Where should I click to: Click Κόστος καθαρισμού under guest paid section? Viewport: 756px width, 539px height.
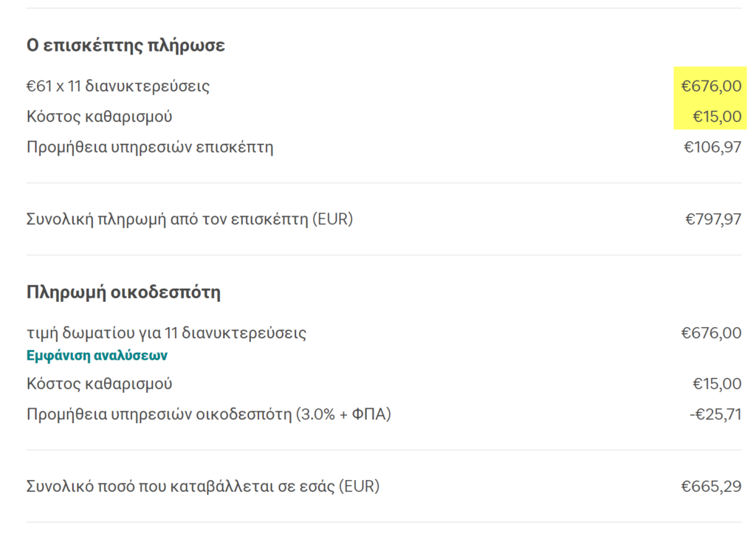click(x=100, y=116)
